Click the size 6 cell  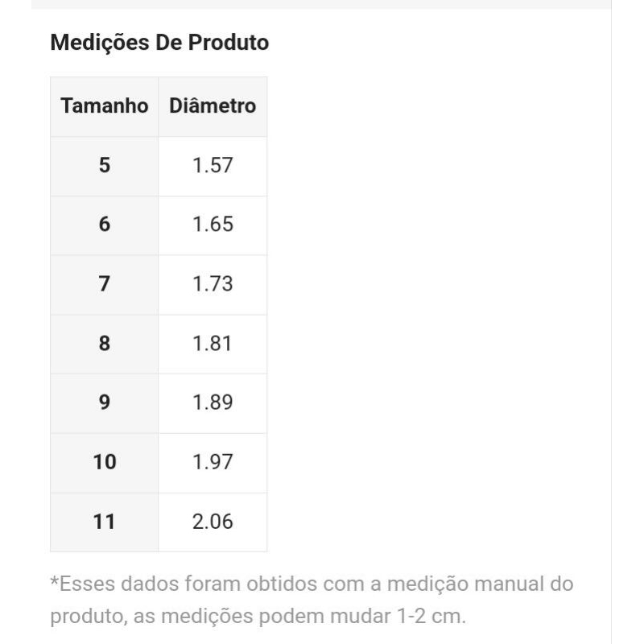pos(105,225)
